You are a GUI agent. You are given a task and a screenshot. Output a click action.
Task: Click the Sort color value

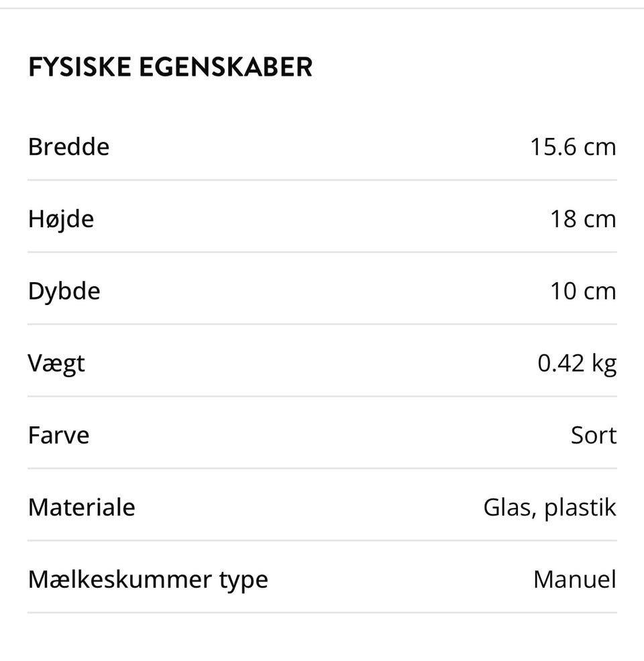point(594,436)
